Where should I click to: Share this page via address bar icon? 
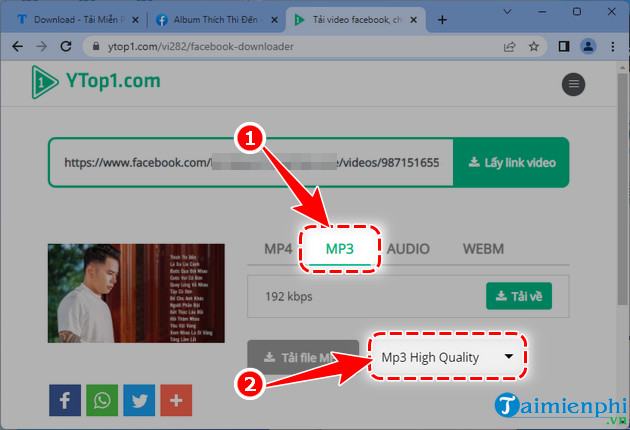pyautogui.click(x=509, y=47)
